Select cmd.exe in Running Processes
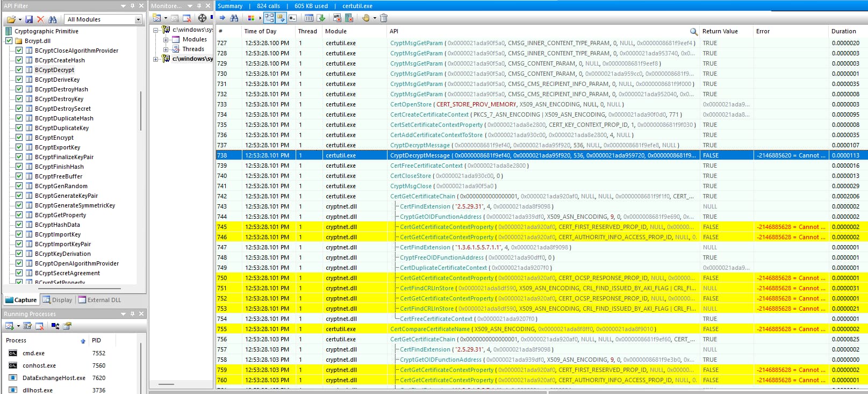 [33, 353]
